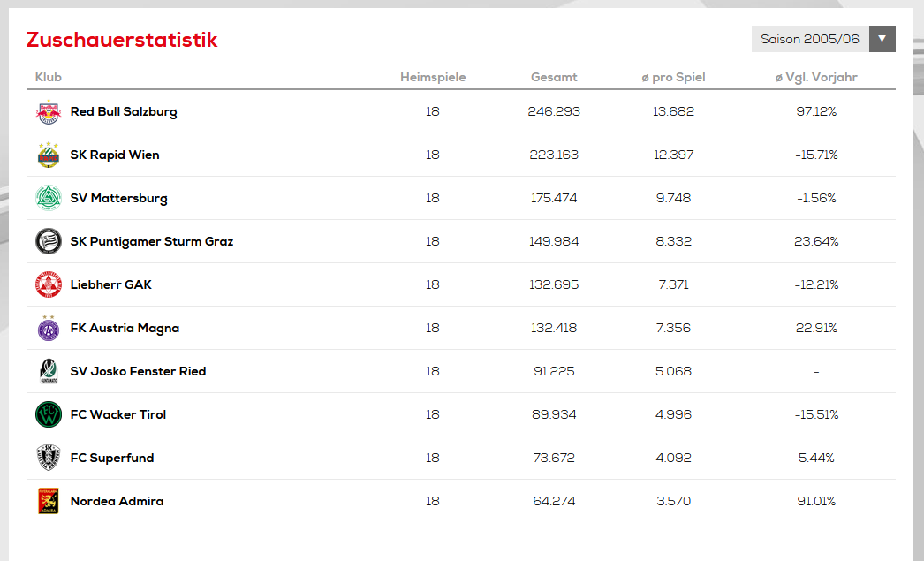Click the per-game average 5.068
This screenshot has width=924, height=561.
[x=673, y=371]
